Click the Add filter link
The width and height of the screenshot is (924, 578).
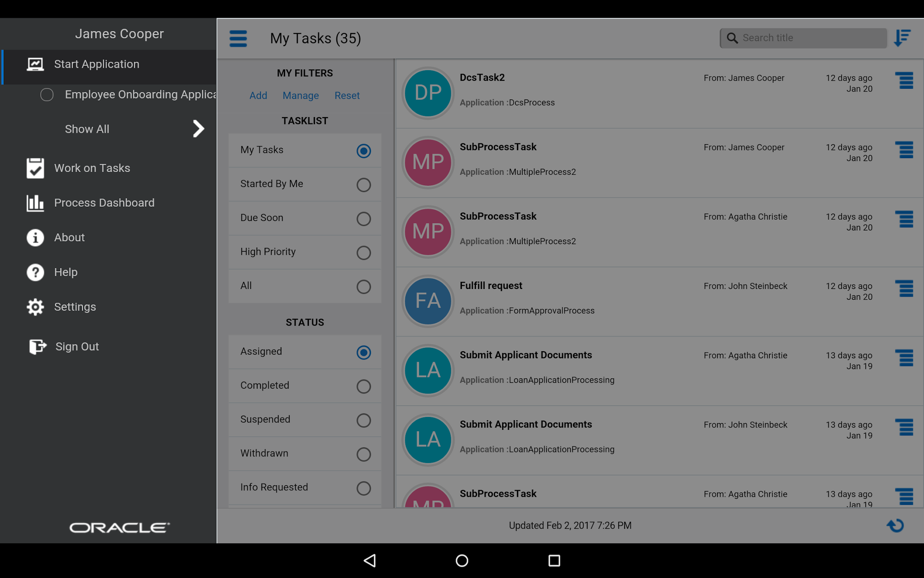pos(258,95)
